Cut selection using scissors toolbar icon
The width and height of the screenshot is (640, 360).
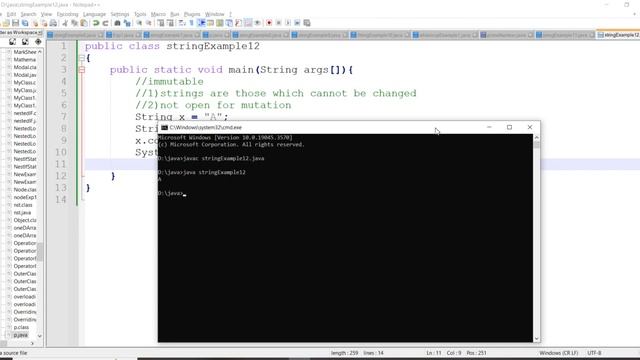[65, 23]
